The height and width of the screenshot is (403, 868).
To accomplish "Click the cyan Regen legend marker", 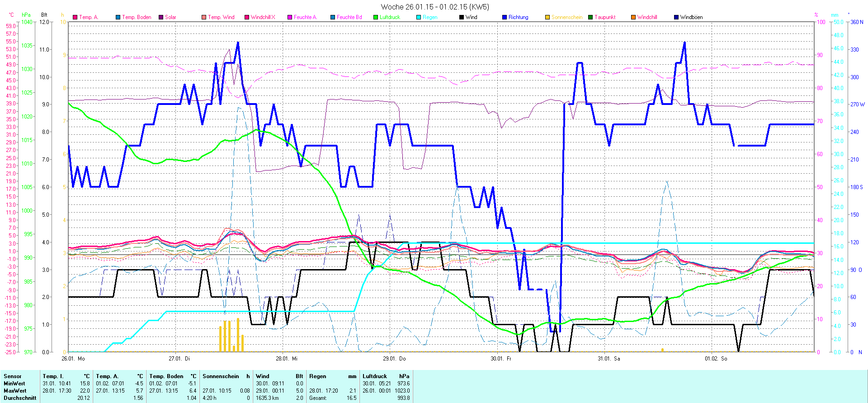I will (x=419, y=17).
